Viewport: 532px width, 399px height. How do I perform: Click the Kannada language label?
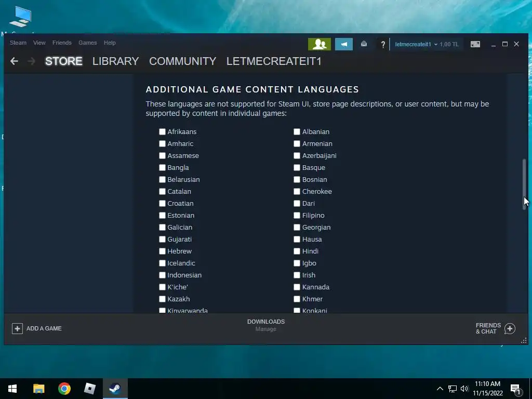point(316,287)
